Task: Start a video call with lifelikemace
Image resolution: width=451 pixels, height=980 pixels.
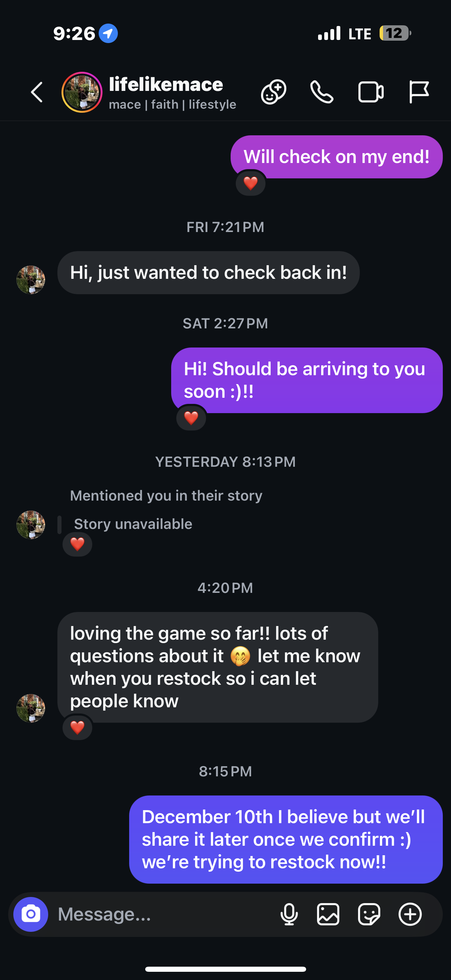Action: pos(371,92)
